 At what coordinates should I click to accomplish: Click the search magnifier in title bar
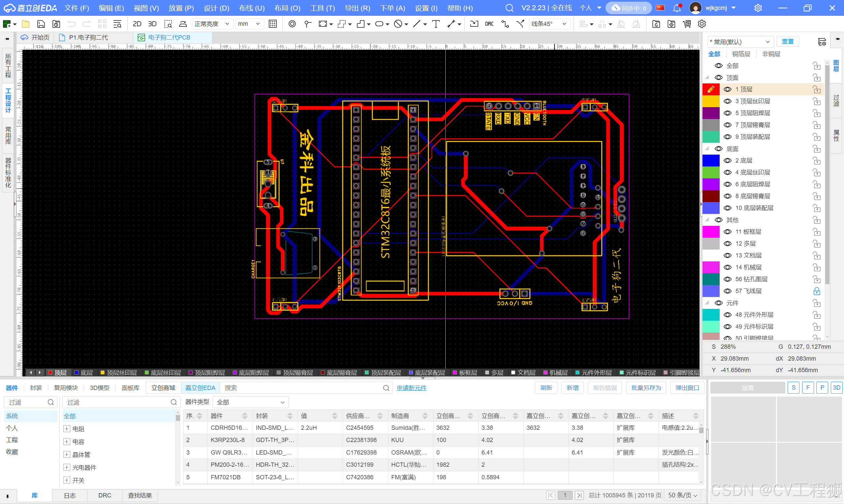[509, 8]
